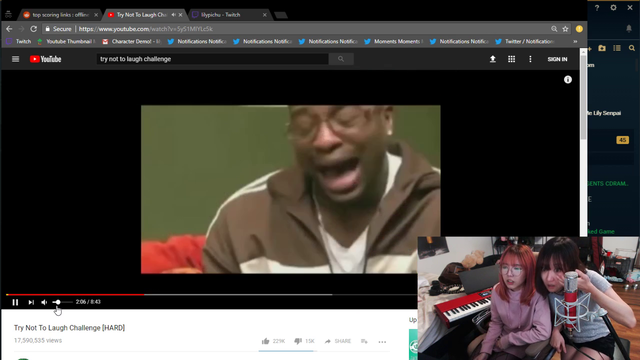Click SHARE below the video
The height and width of the screenshot is (360, 640).
click(338, 341)
